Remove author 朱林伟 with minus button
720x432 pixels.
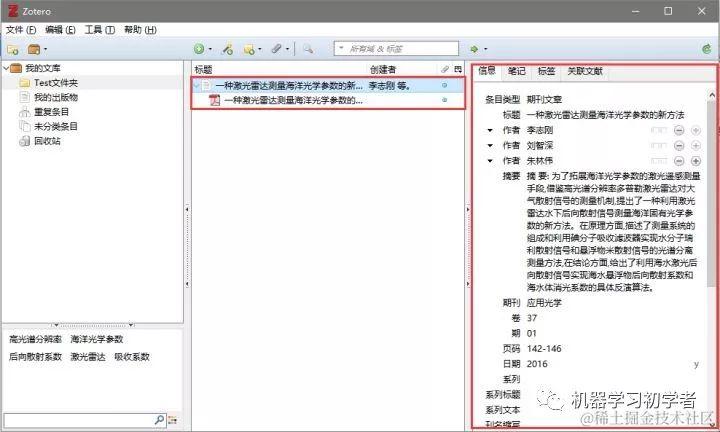tap(679, 161)
